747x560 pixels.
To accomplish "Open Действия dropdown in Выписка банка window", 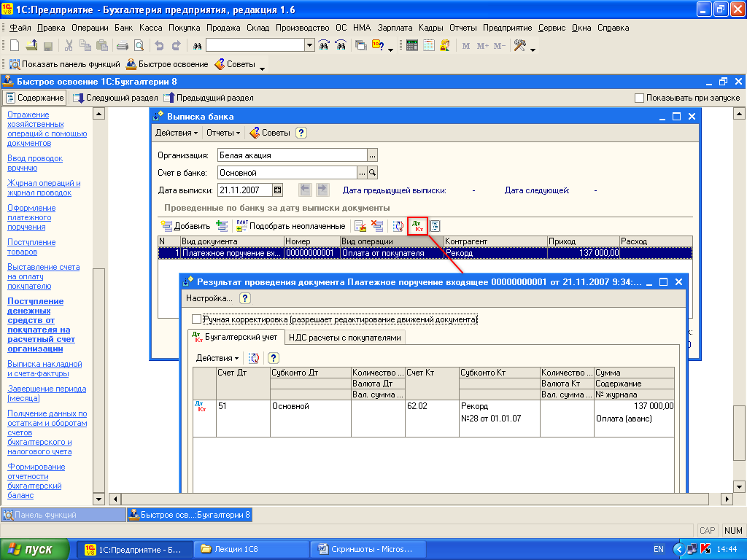I will click(x=177, y=133).
